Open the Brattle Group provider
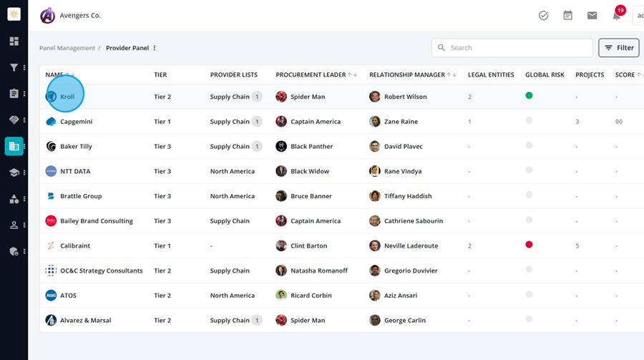The height and width of the screenshot is (360, 644). click(x=81, y=196)
